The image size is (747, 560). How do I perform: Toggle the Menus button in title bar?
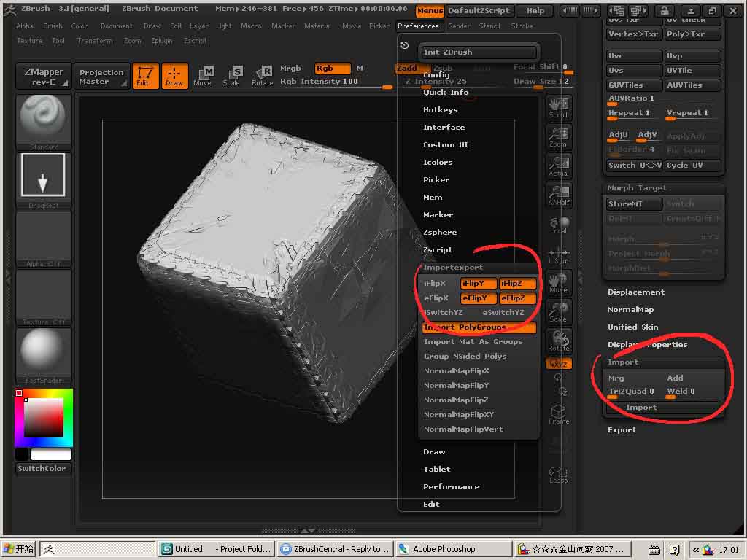click(x=430, y=10)
